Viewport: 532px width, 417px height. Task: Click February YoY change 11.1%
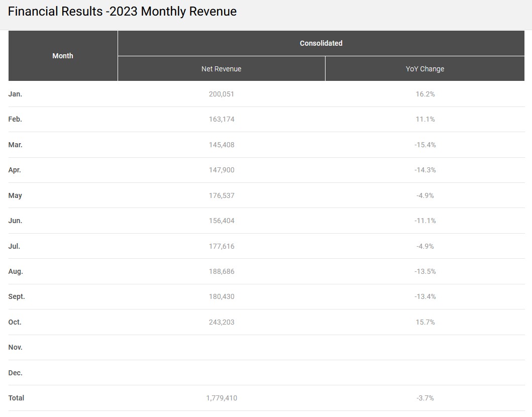(425, 119)
